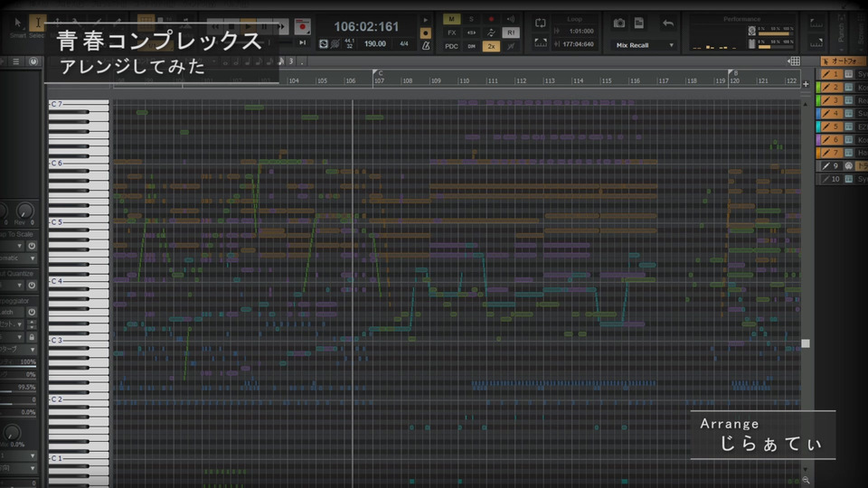Set loop points to selection icon

(x=541, y=42)
